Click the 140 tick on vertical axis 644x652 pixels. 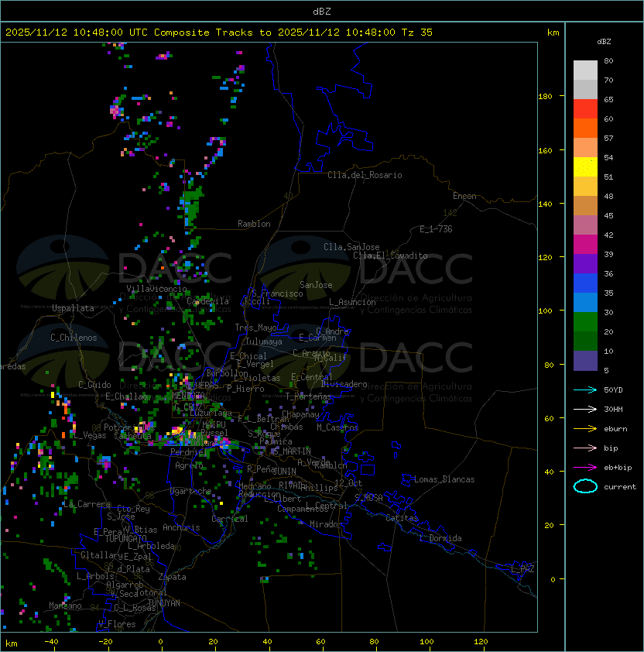(x=545, y=204)
